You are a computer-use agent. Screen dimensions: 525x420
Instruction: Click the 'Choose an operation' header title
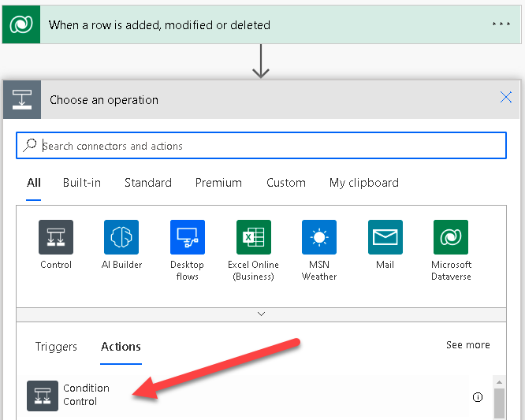click(x=104, y=100)
